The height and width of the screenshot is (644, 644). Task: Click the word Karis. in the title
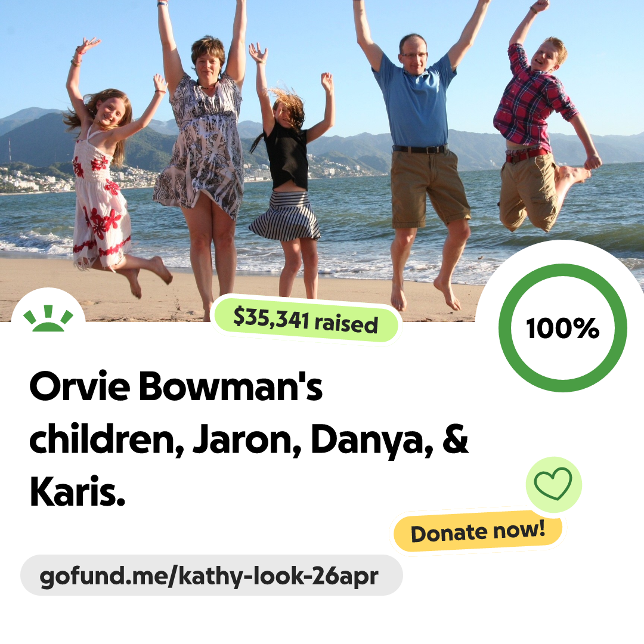pyautogui.click(x=77, y=492)
